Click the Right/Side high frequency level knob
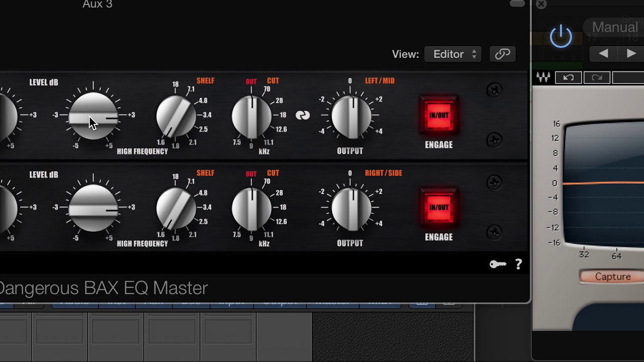Image resolution: width=644 pixels, height=362 pixels. [93, 208]
